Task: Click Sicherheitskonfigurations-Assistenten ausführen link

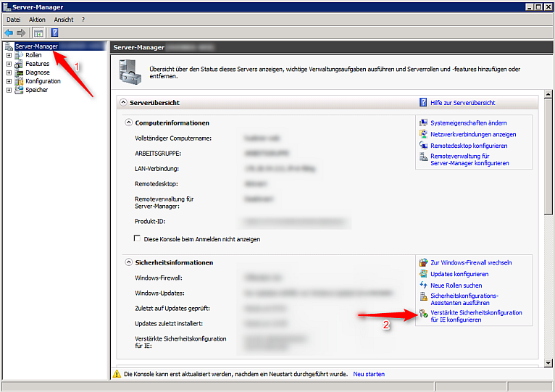Action: (x=464, y=299)
